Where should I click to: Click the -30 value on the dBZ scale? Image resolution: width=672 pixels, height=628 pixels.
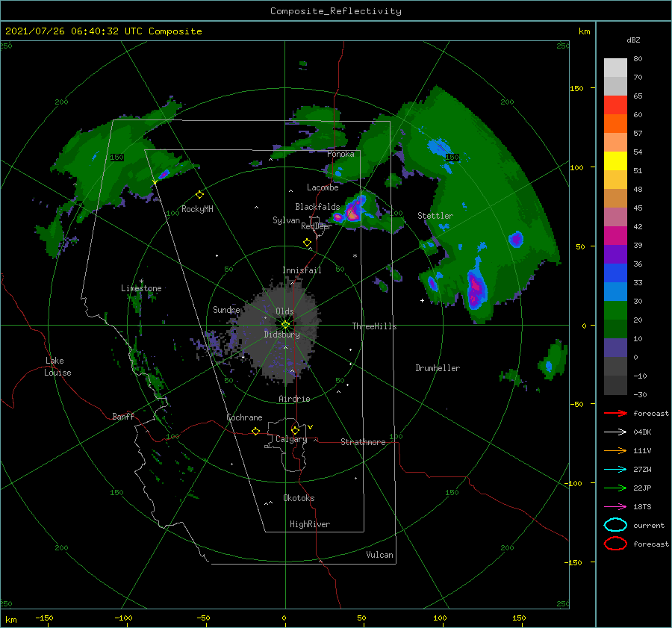click(x=640, y=394)
